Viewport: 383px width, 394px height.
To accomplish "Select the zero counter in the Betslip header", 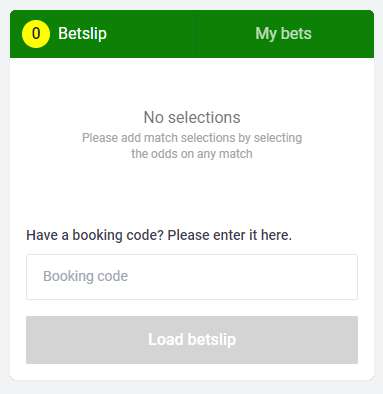I will click(x=36, y=34).
